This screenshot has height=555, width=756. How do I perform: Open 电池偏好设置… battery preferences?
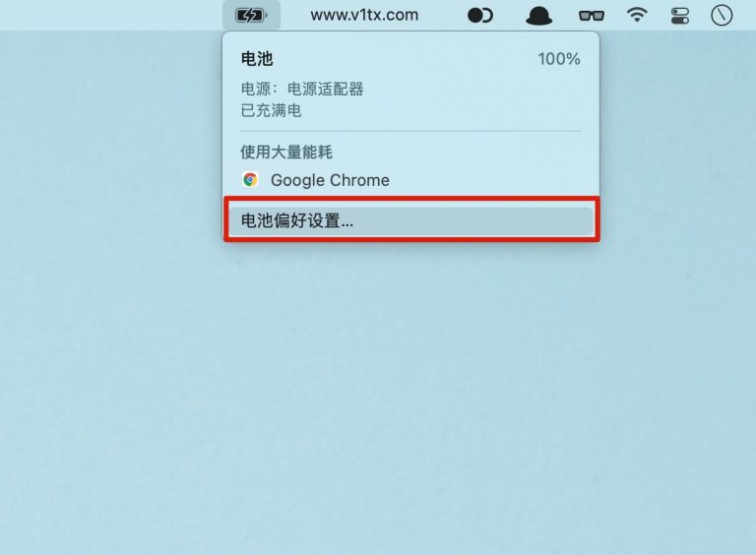[x=411, y=220]
